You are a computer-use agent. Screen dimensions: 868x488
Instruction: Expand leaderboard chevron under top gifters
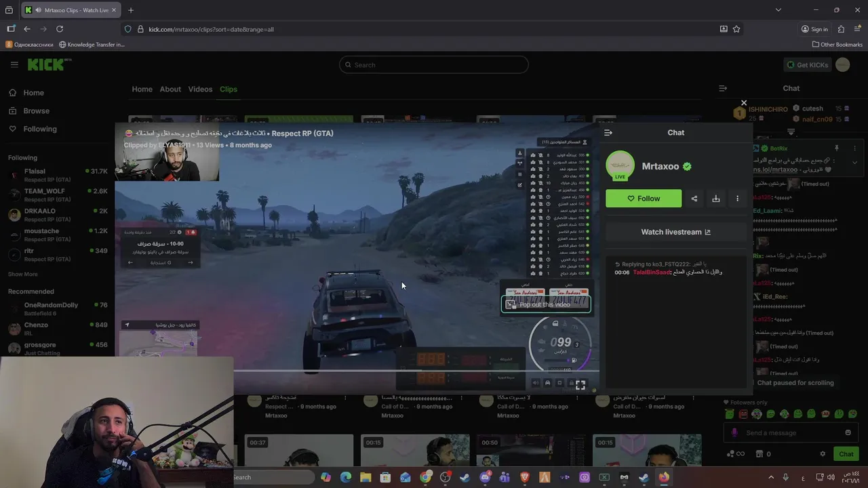pos(791,132)
